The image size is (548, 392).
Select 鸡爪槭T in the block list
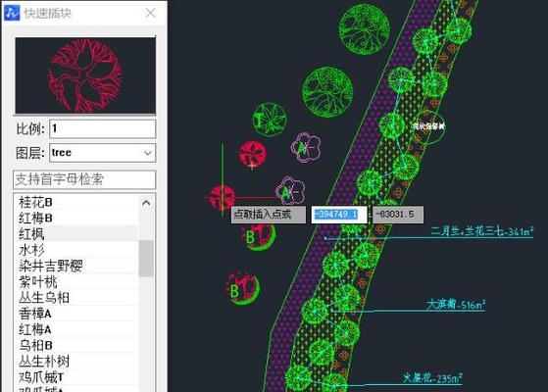[x=76, y=377]
